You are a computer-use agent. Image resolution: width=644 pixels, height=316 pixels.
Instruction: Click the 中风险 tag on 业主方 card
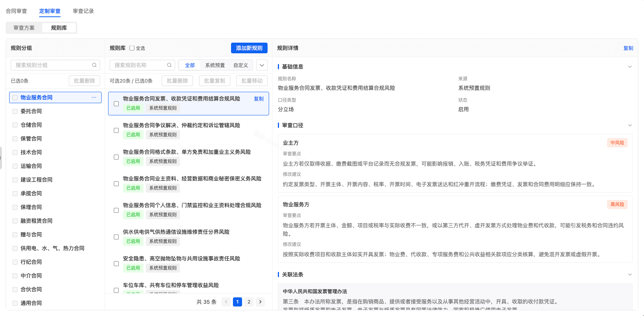[x=617, y=143]
